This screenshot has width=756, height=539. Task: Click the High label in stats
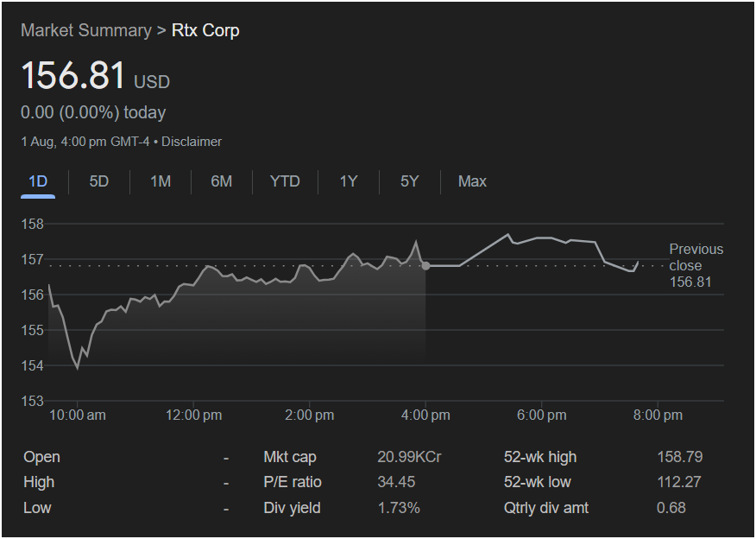coord(39,482)
